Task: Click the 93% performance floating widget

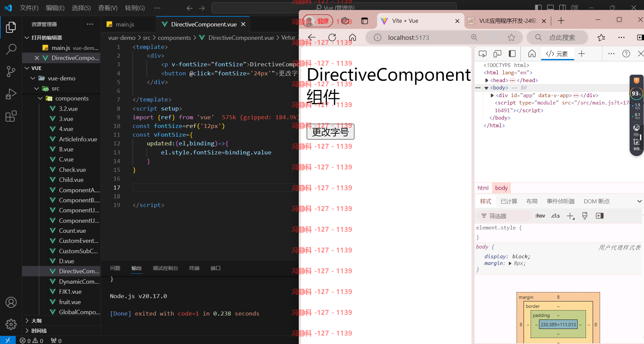Action: [636, 94]
